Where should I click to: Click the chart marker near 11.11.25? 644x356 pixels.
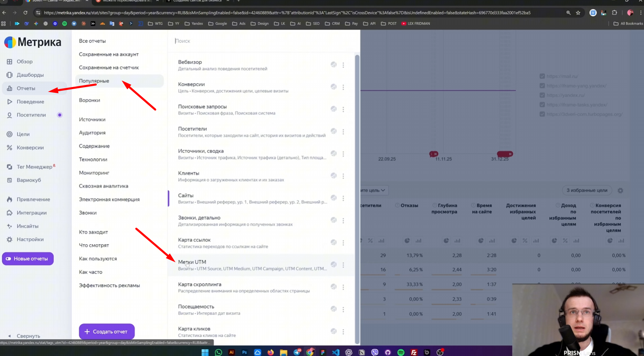[434, 154]
